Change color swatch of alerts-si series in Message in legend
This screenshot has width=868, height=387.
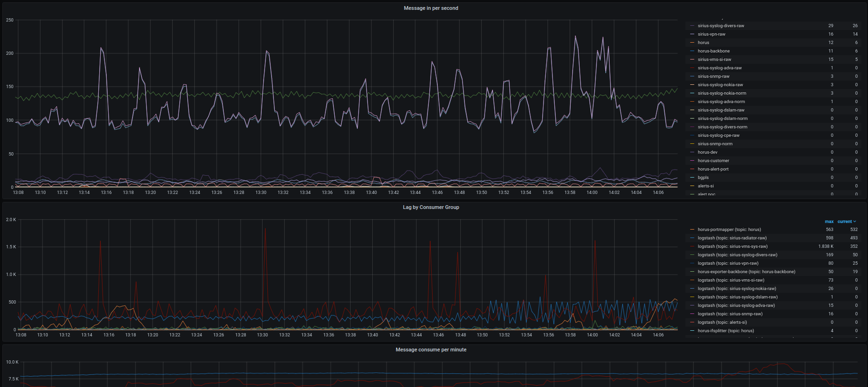point(692,186)
